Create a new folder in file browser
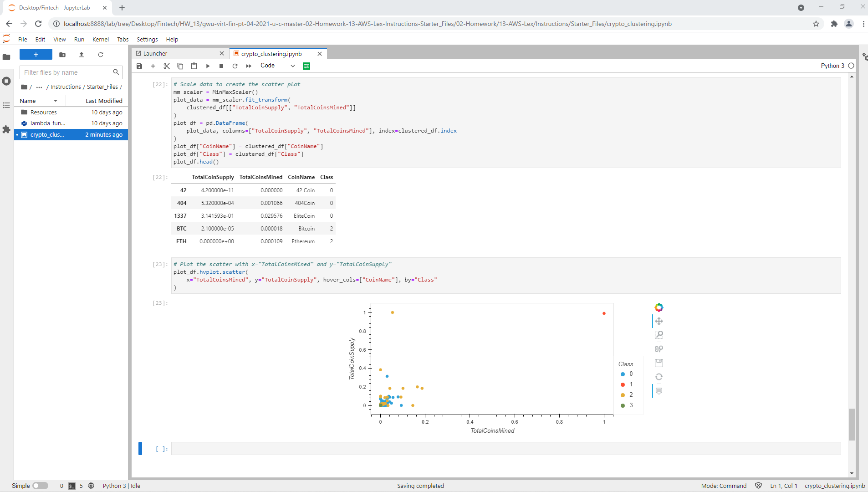This screenshot has height=492, width=868. point(62,55)
